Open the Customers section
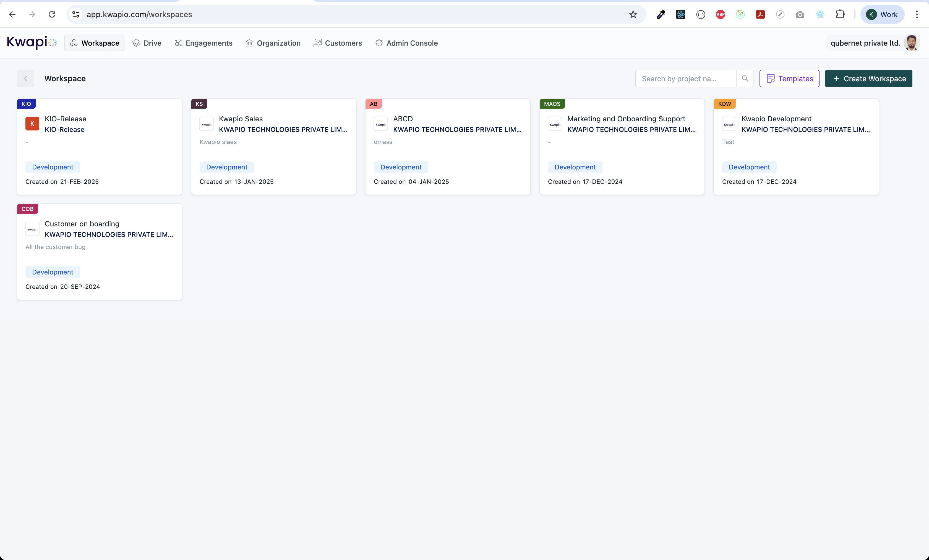 338,43
